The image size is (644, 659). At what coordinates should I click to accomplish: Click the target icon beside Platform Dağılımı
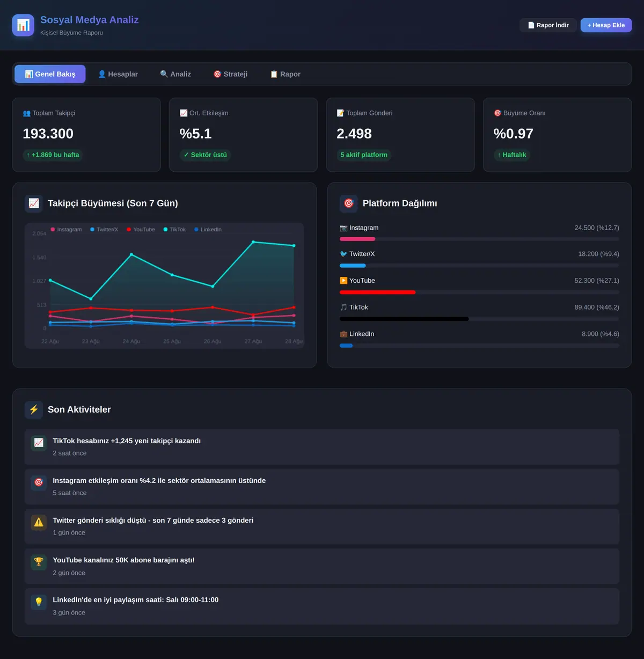click(x=349, y=203)
